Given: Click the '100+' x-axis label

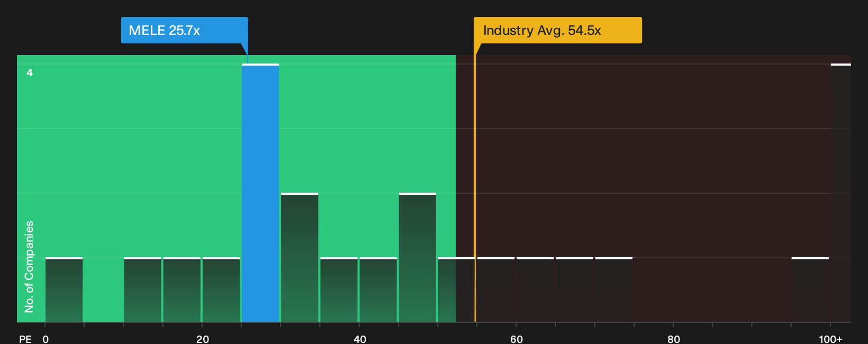Looking at the screenshot, I should (830, 339).
